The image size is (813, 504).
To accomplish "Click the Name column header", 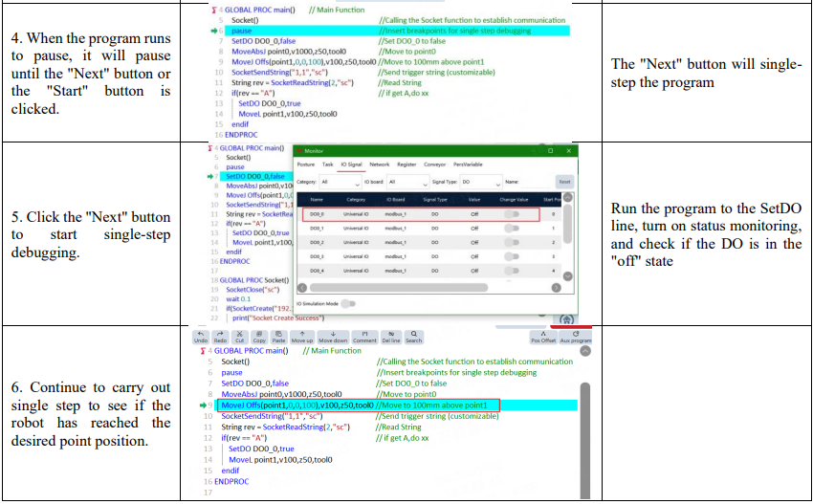I will click(317, 200).
